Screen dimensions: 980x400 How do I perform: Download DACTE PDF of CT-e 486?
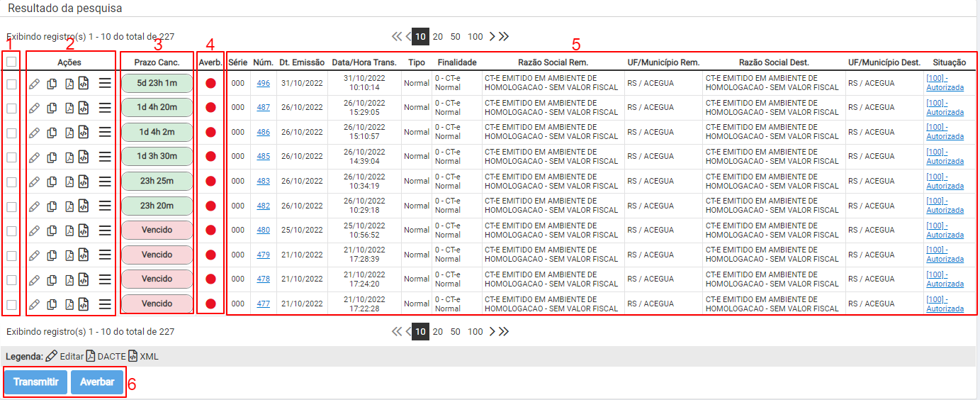(69, 133)
